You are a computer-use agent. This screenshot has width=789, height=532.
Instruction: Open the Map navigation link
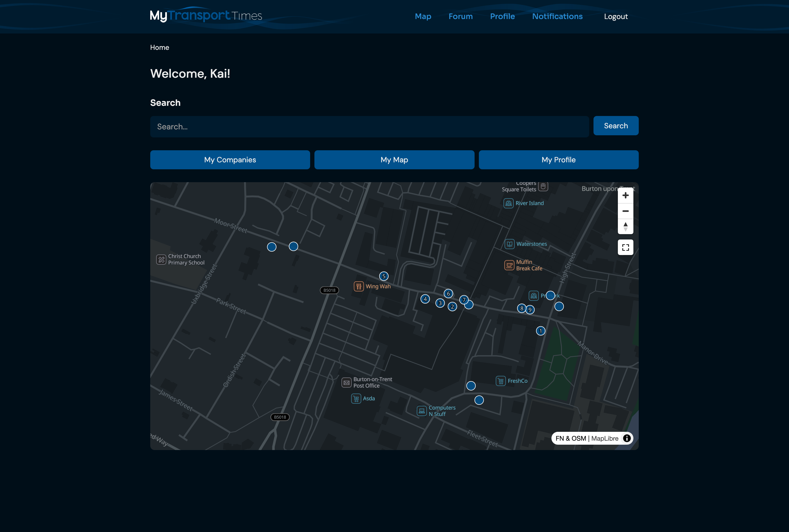pyautogui.click(x=423, y=16)
